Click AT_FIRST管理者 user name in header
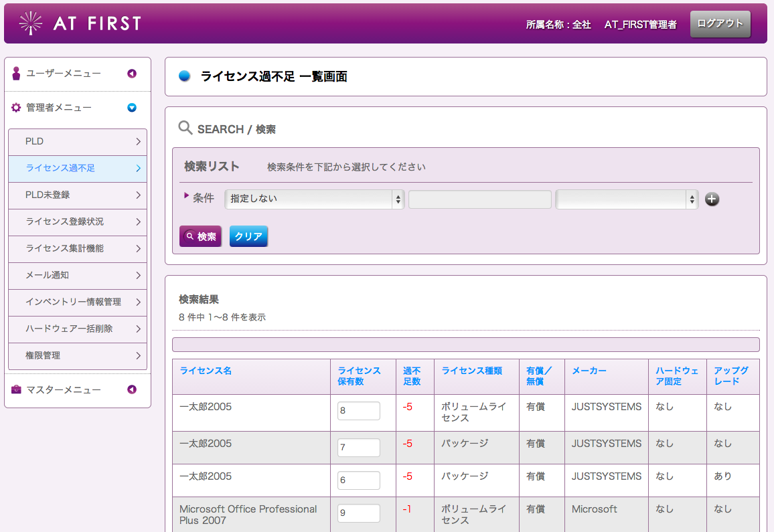Screen dimensions: 774x532 (x=640, y=25)
